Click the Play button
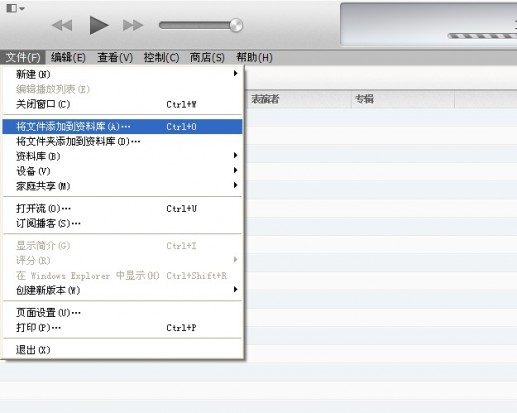 click(x=99, y=25)
